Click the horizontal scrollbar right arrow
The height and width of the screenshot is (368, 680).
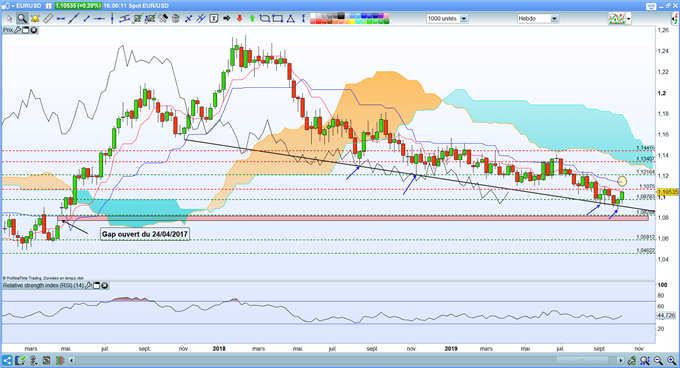pyautogui.click(x=621, y=360)
